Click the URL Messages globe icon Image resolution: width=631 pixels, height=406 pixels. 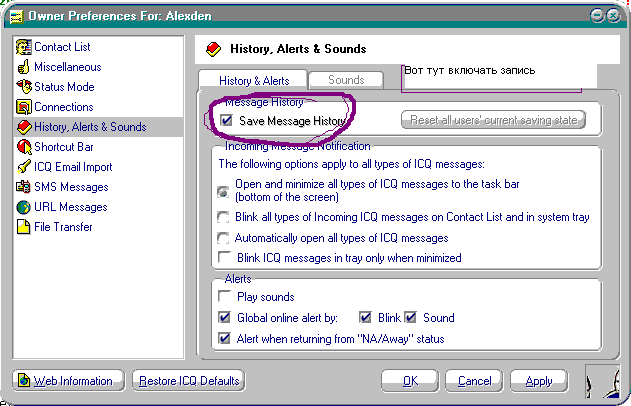click(x=24, y=207)
